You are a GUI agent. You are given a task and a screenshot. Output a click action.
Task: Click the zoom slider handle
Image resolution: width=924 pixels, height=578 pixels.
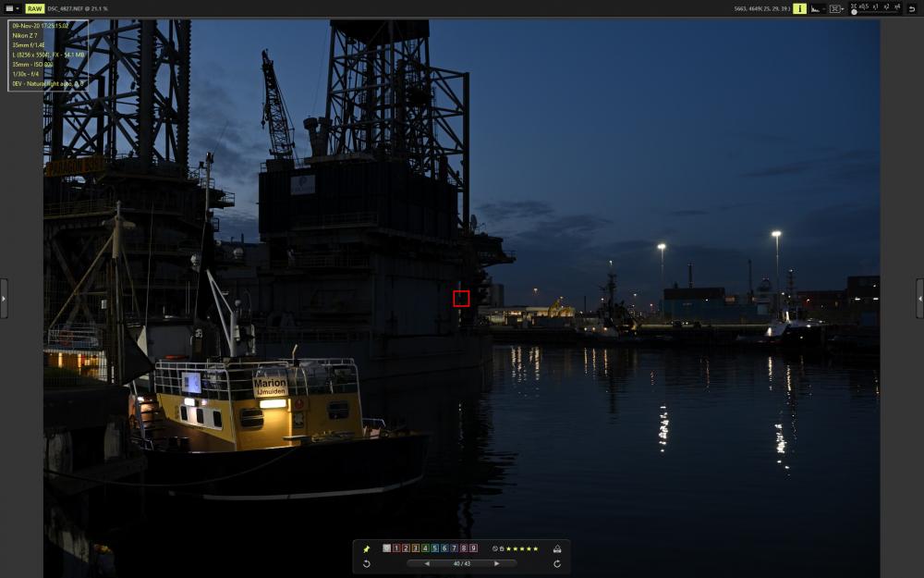pos(854,12)
